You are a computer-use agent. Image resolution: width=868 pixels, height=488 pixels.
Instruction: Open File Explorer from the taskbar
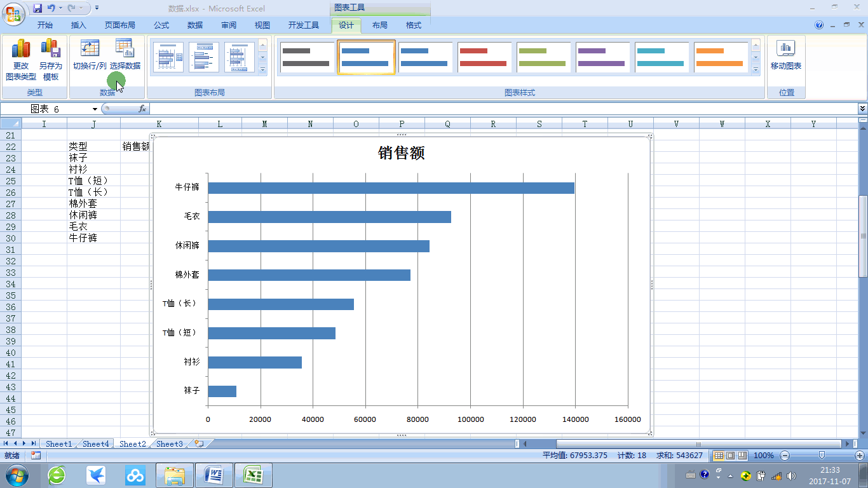(175, 475)
